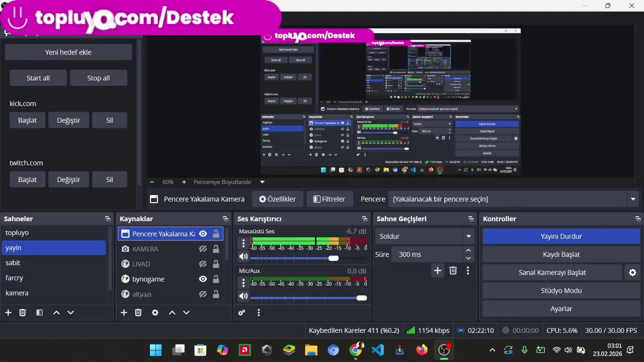Move scene up with the arrow icon
This screenshot has height=362, width=644.
[56, 313]
